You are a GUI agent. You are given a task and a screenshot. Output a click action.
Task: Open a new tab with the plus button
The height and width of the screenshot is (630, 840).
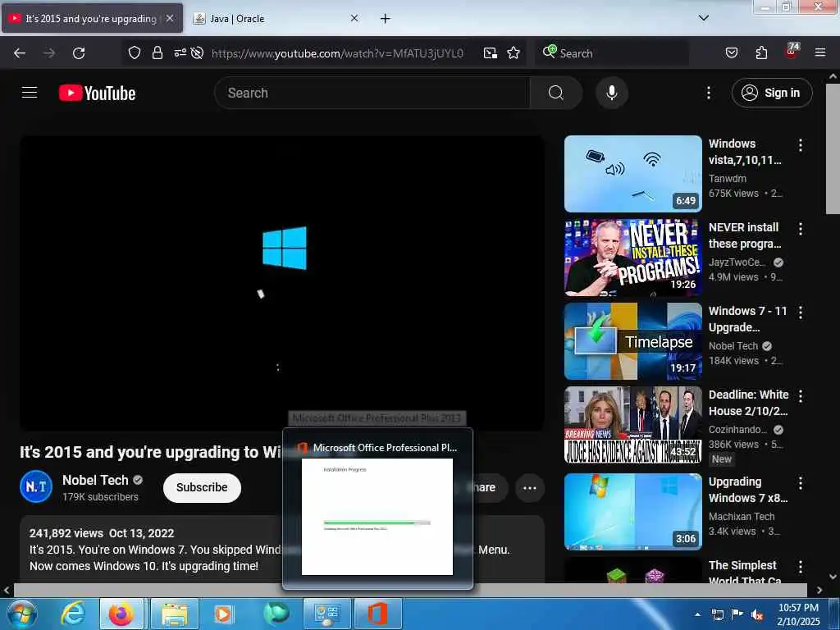pos(385,19)
